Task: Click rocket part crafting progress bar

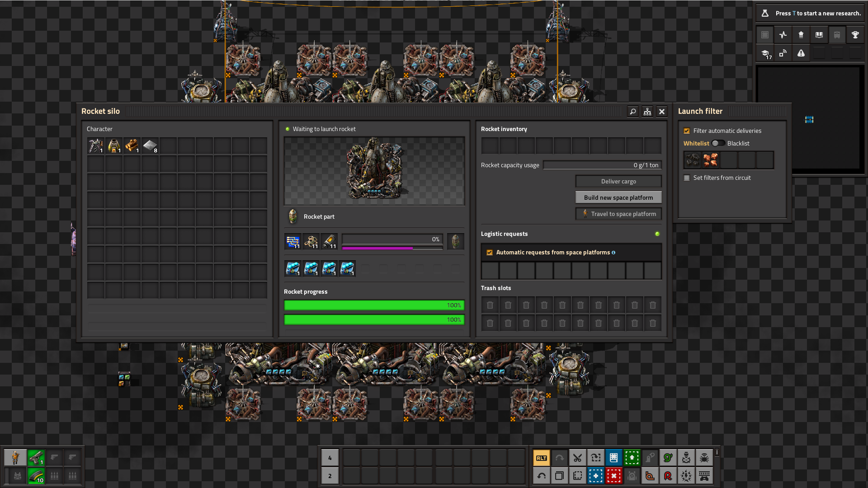Action: click(x=392, y=239)
